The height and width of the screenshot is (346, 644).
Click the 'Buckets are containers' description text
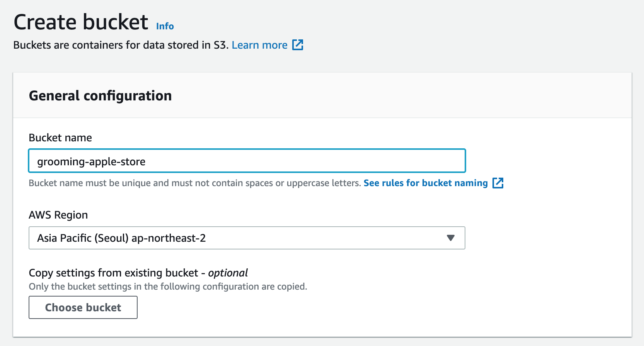[x=121, y=45]
